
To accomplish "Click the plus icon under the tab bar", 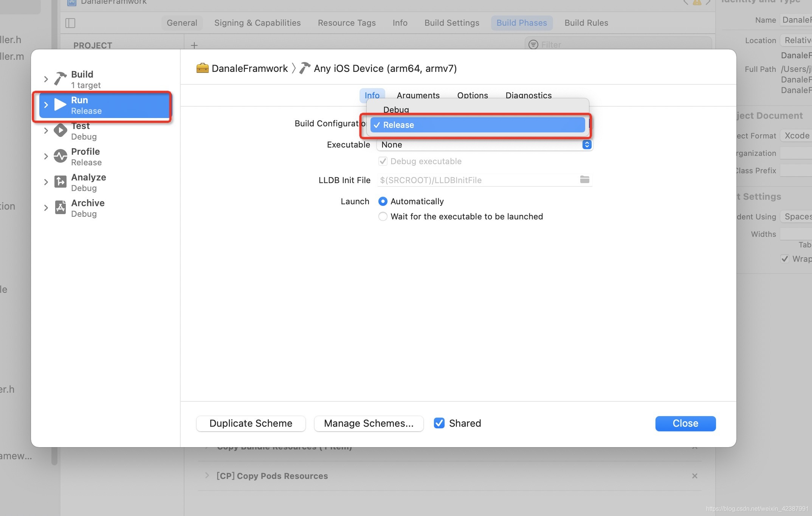I will click(194, 45).
